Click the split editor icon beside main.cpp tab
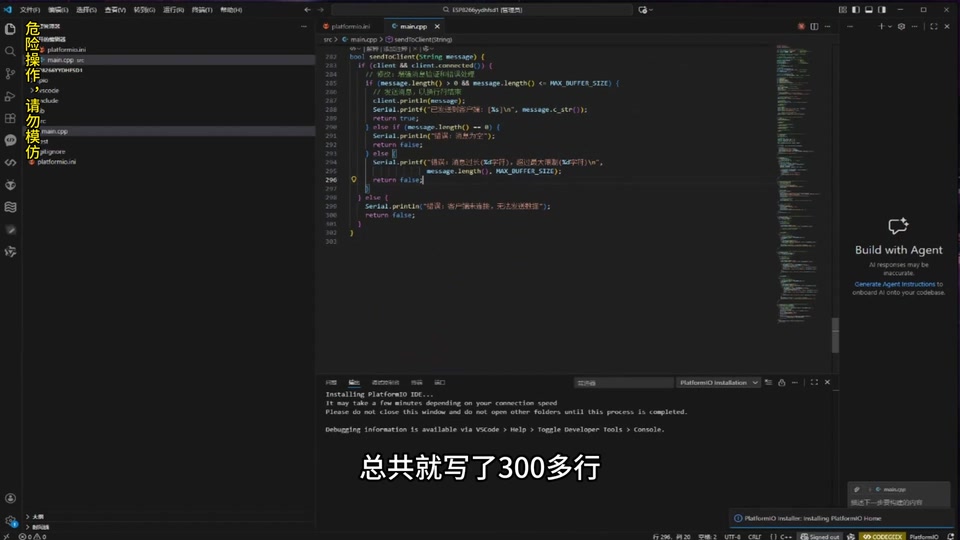 tap(814, 26)
